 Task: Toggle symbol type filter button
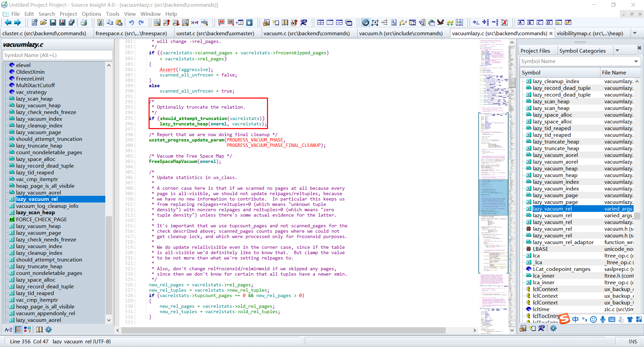28,330
